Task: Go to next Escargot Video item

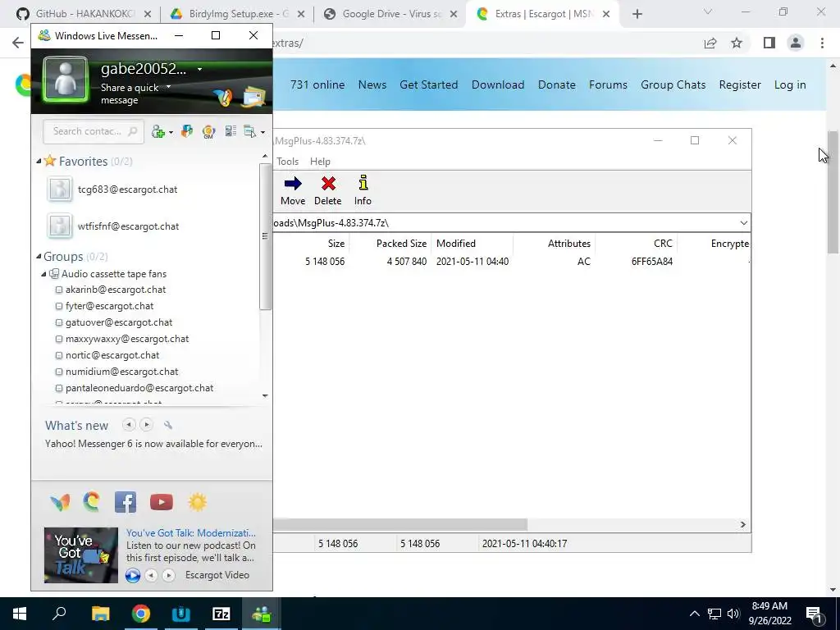Action: 169,575
